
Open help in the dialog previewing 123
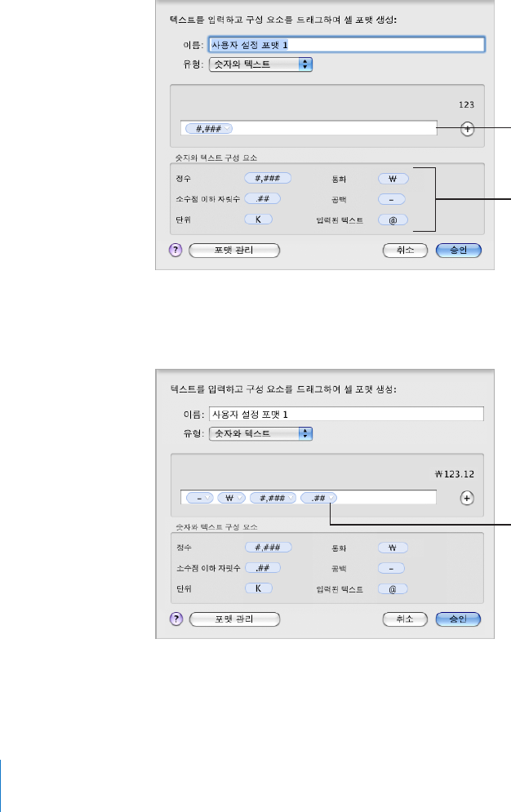[x=176, y=251]
